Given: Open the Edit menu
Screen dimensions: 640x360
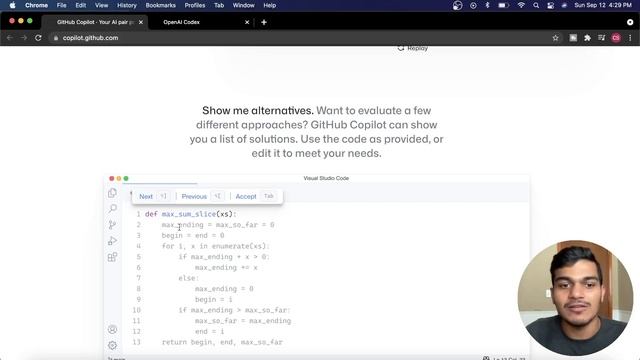Looking at the screenshot, I should click(x=81, y=5).
